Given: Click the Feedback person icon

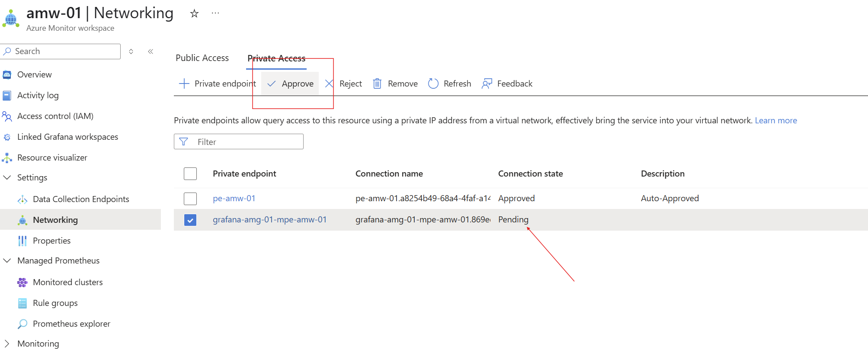Looking at the screenshot, I should 487,84.
